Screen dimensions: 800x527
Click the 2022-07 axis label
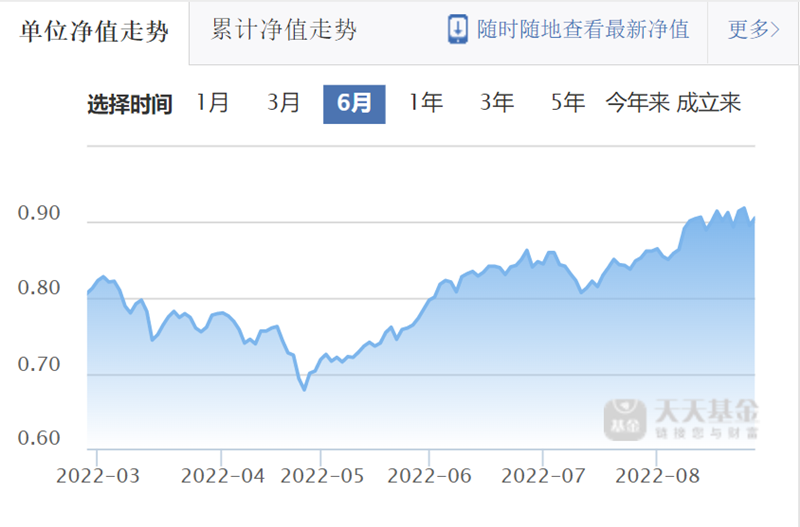(543, 476)
